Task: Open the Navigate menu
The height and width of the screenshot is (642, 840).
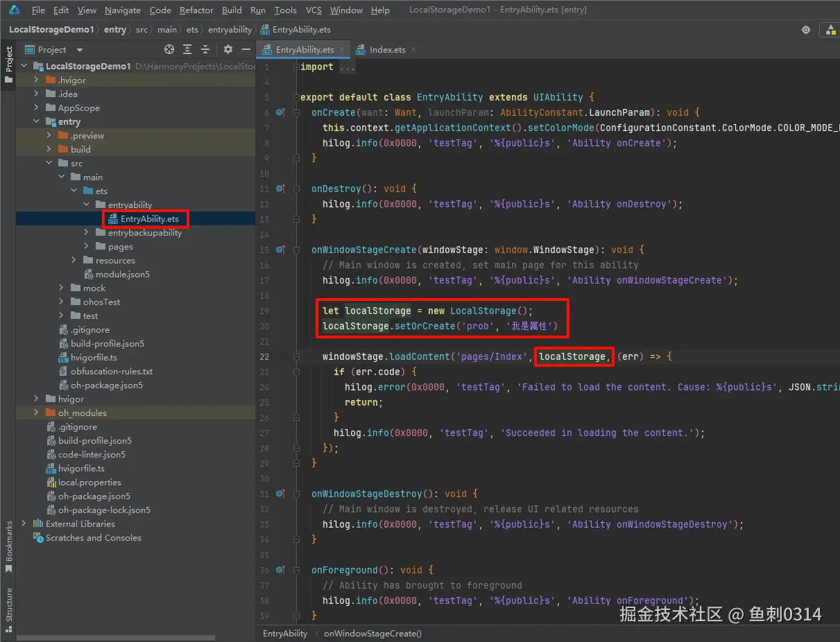Action: 123,10
